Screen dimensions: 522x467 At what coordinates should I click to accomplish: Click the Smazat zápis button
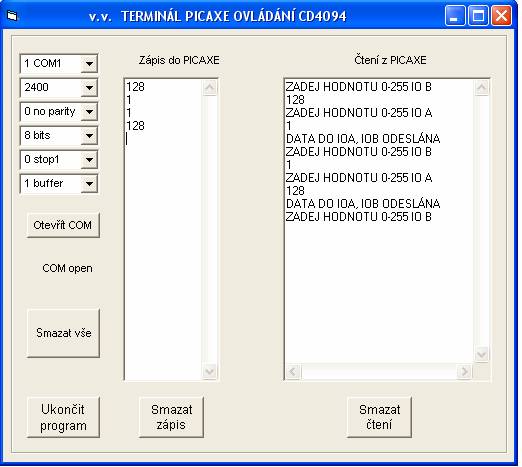pos(171,417)
